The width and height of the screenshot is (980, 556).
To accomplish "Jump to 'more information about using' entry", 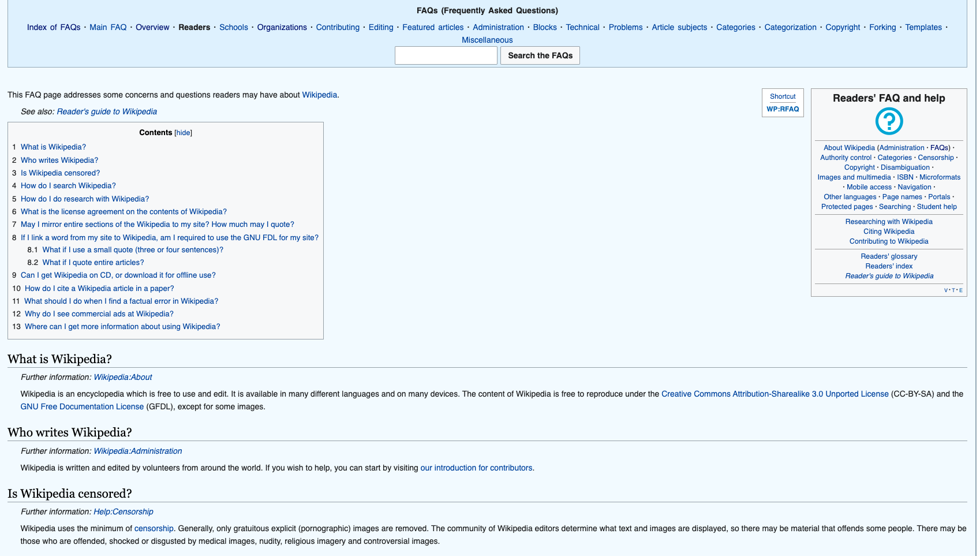I will point(122,327).
